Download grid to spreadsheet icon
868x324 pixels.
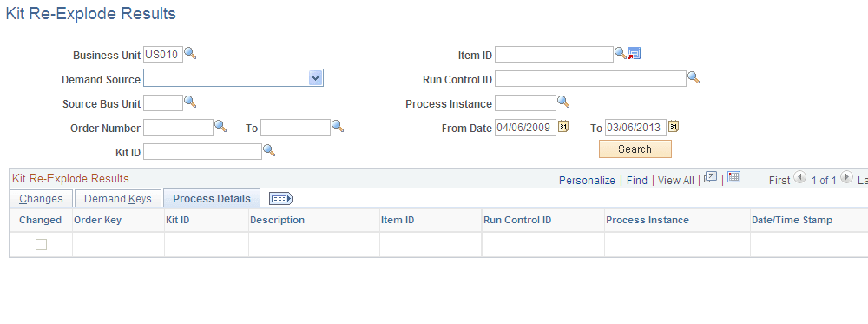734,178
